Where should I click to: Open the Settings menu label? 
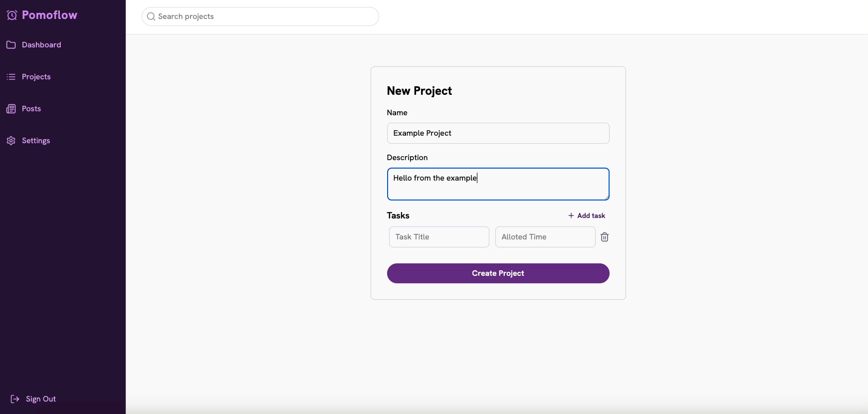pos(36,141)
